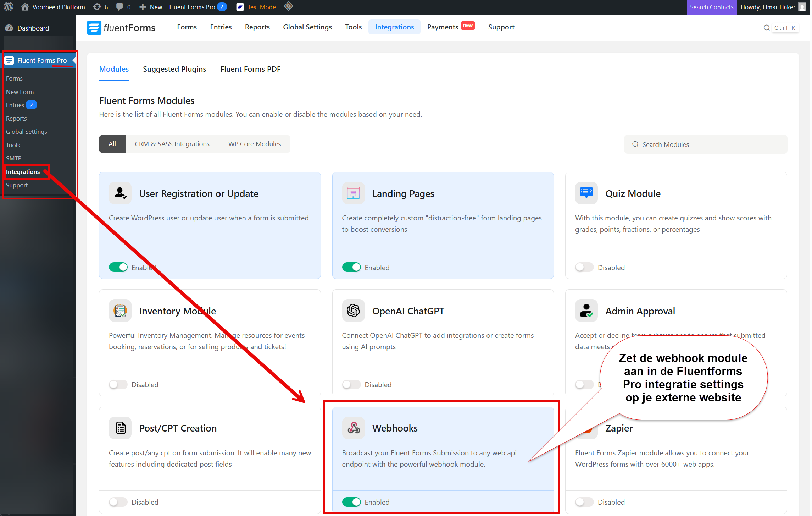
Task: Click the Webhooks module title
Action: [x=395, y=428]
